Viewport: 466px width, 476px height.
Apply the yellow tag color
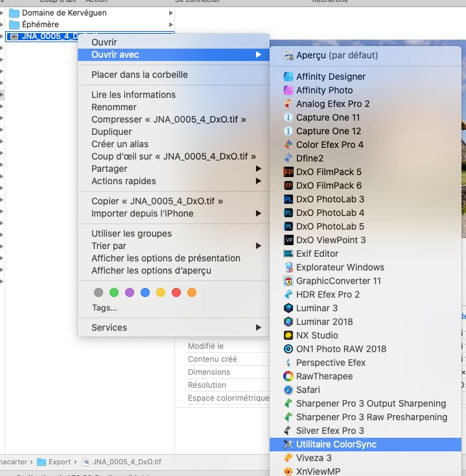[161, 292]
